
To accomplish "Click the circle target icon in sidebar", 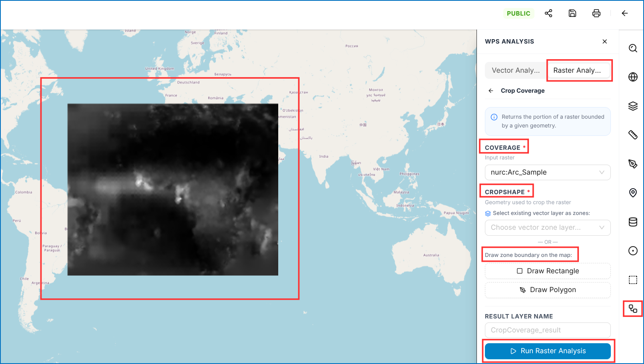I will (x=633, y=251).
